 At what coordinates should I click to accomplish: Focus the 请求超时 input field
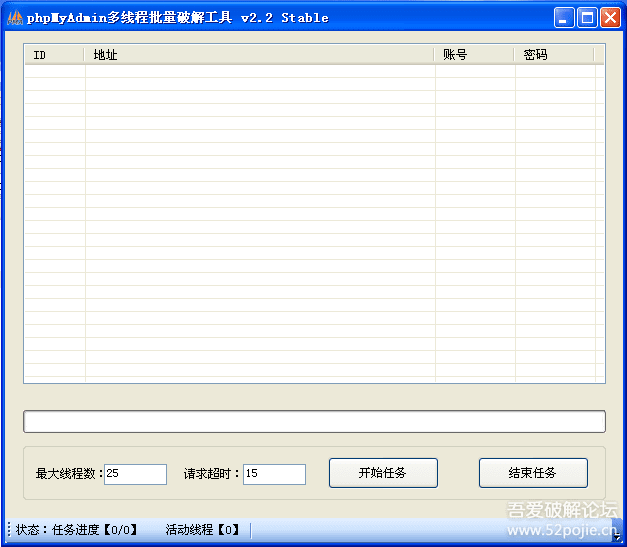[x=274, y=474]
